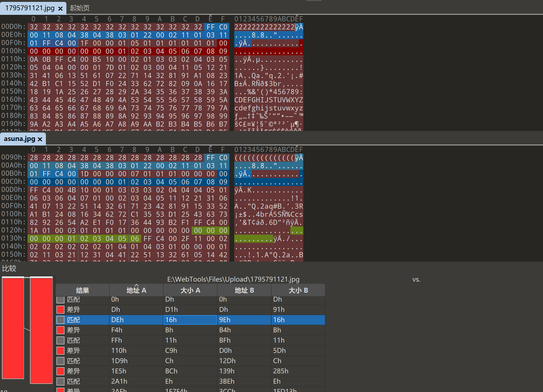Click the vs. label in compare panel

(x=416, y=279)
